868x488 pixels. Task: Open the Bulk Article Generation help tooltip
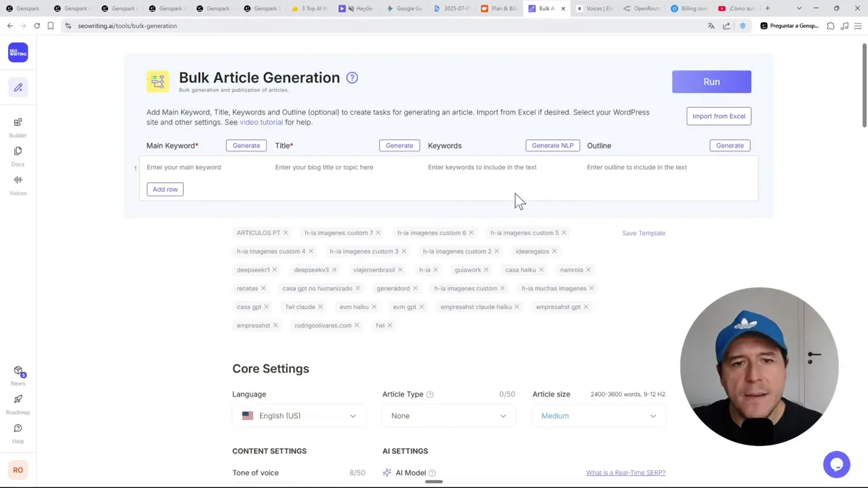[352, 77]
